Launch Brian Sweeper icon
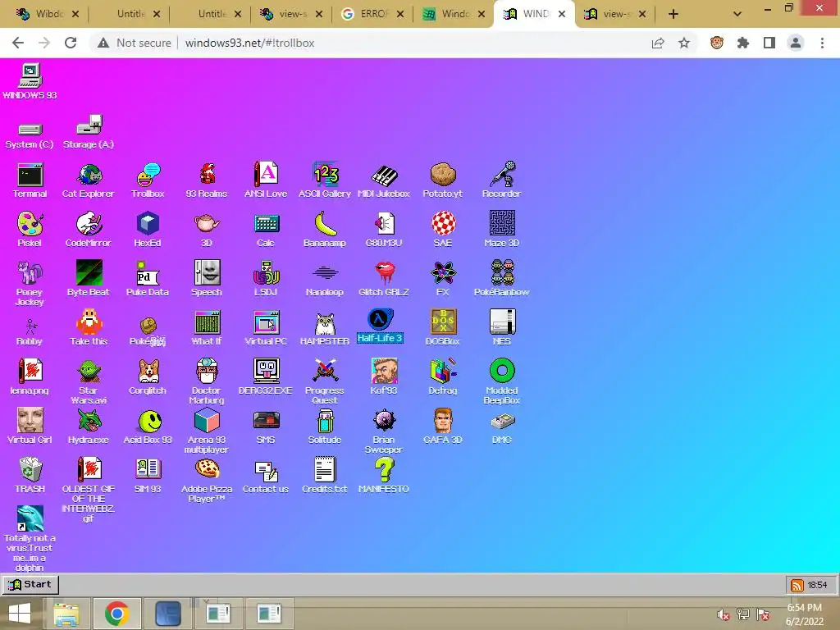 click(x=384, y=431)
